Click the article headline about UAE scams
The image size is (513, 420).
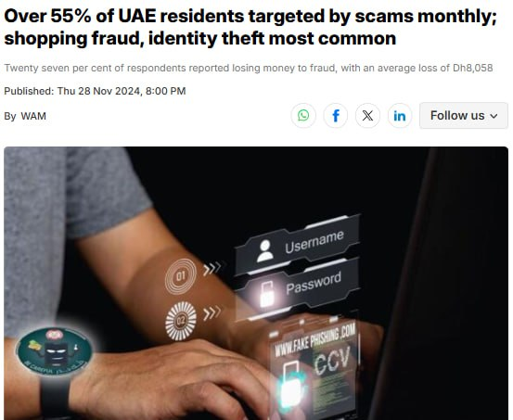[x=250, y=27]
